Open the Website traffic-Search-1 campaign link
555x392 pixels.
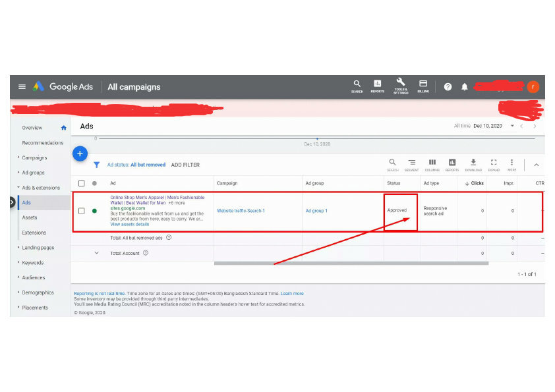point(241,211)
